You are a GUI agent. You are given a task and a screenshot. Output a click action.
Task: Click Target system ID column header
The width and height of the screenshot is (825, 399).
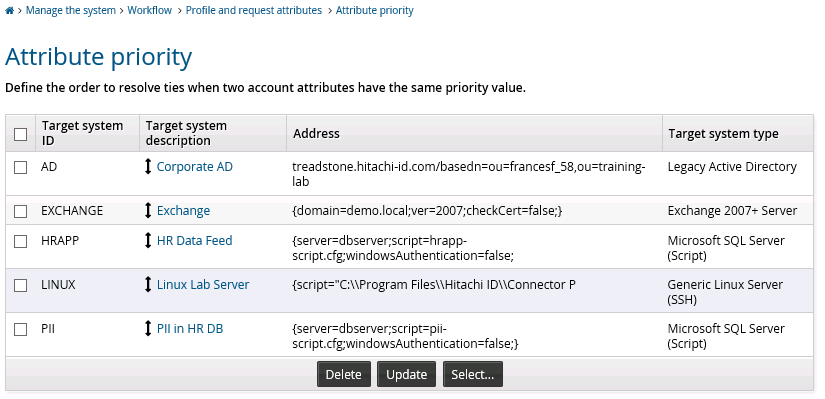(87, 133)
